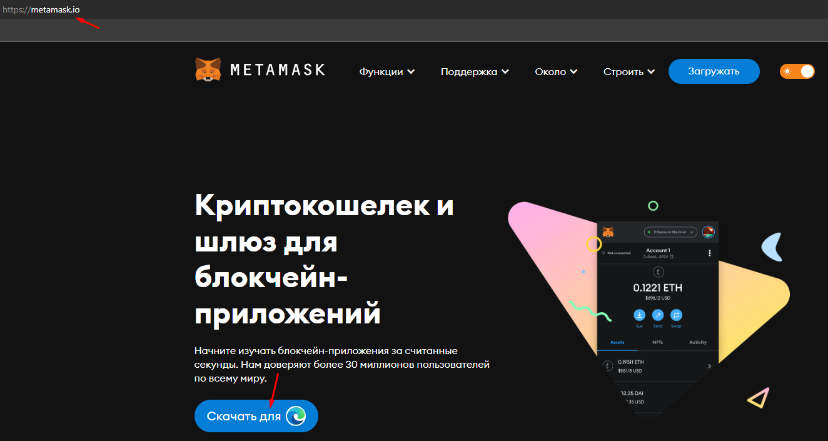Click the Ethereum logo above balance
The height and width of the screenshot is (441, 828).
(x=658, y=272)
